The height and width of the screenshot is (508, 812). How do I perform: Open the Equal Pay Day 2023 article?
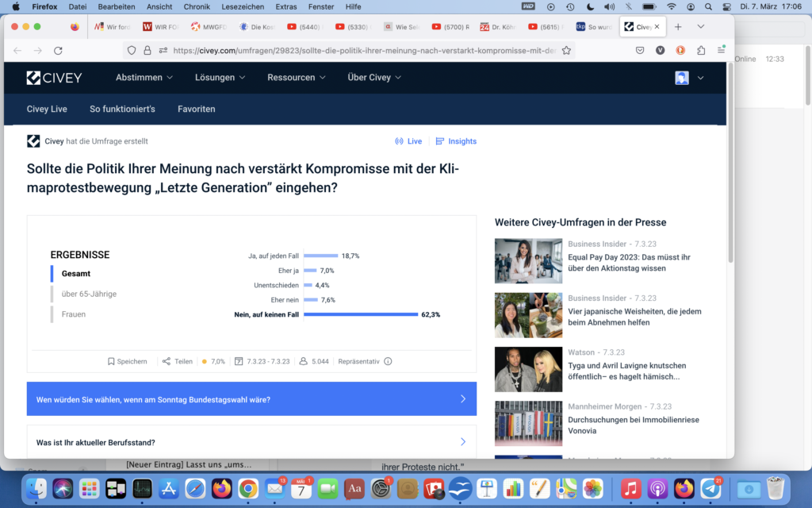pos(627,263)
